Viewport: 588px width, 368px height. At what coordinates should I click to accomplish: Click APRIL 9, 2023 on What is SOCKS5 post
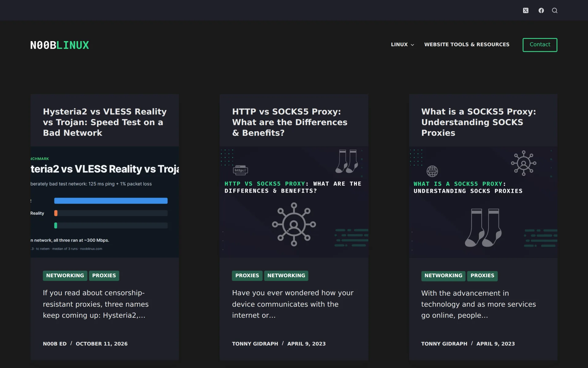[496, 344]
